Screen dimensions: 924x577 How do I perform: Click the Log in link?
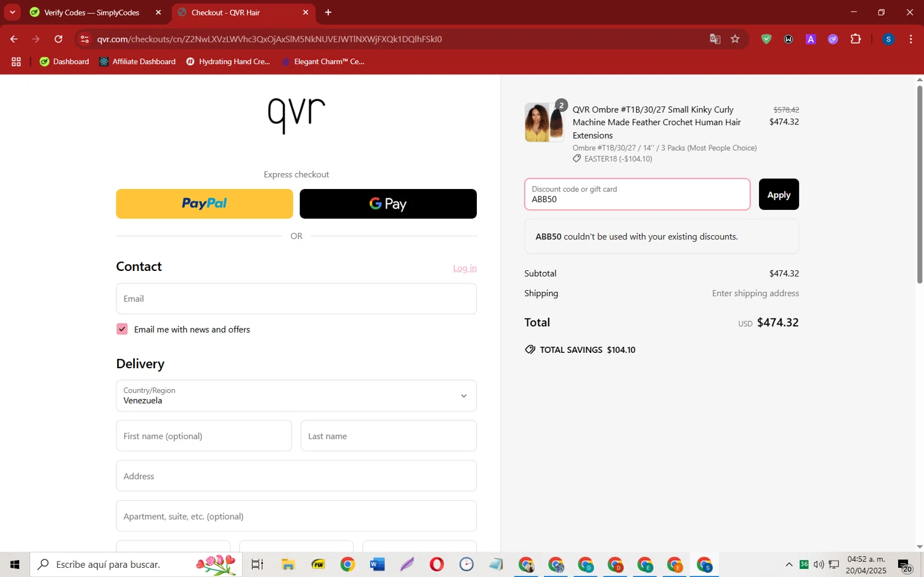(x=465, y=268)
